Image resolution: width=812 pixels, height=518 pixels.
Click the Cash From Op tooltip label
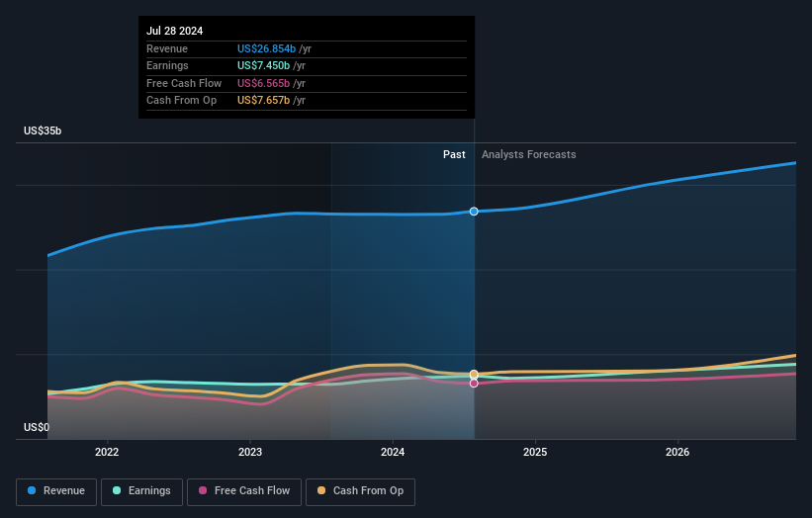(x=181, y=101)
